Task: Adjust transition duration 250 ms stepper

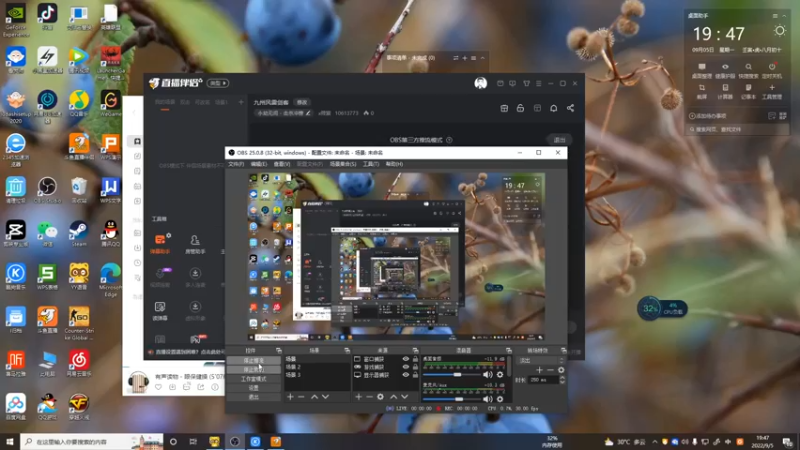Action: 562,380
